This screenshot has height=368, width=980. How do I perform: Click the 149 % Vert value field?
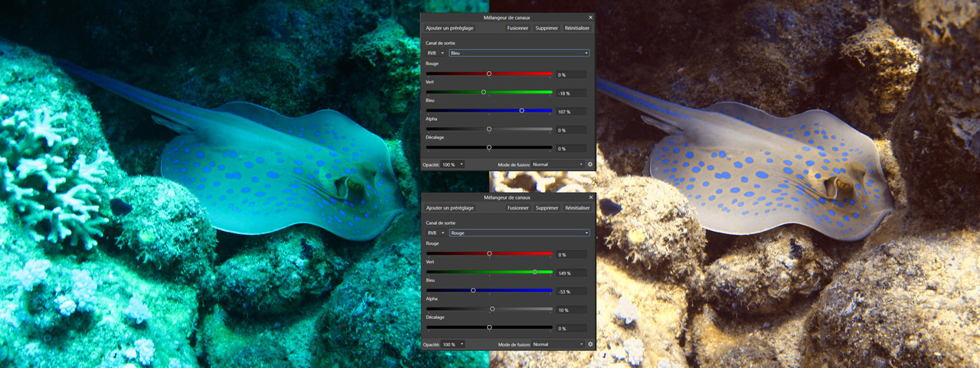pos(571,273)
